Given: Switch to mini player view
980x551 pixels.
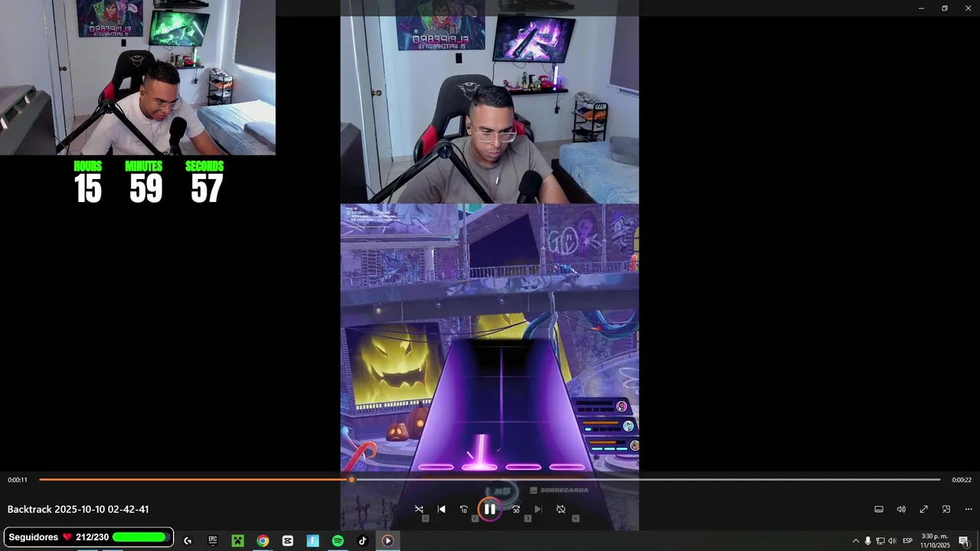Looking at the screenshot, I should (x=946, y=510).
